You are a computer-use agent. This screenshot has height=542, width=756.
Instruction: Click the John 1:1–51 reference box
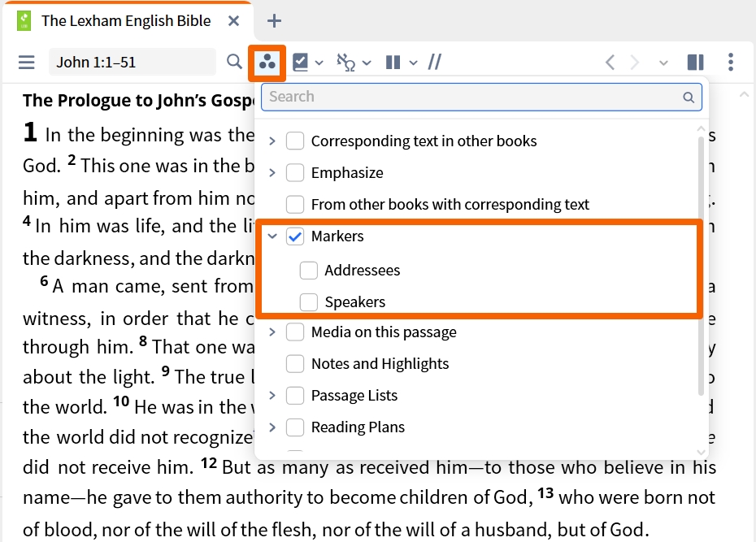tap(133, 62)
